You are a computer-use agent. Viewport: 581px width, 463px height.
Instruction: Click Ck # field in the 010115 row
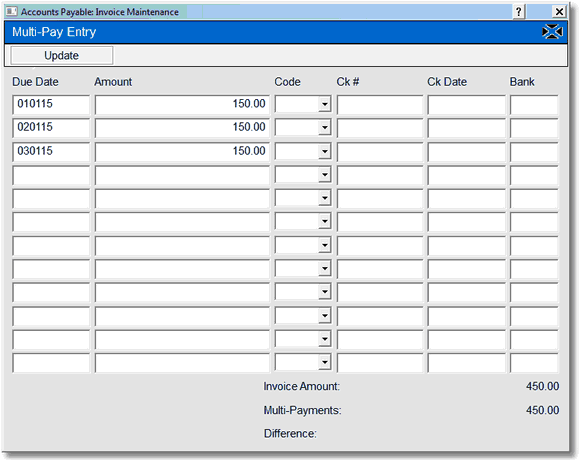(380, 104)
